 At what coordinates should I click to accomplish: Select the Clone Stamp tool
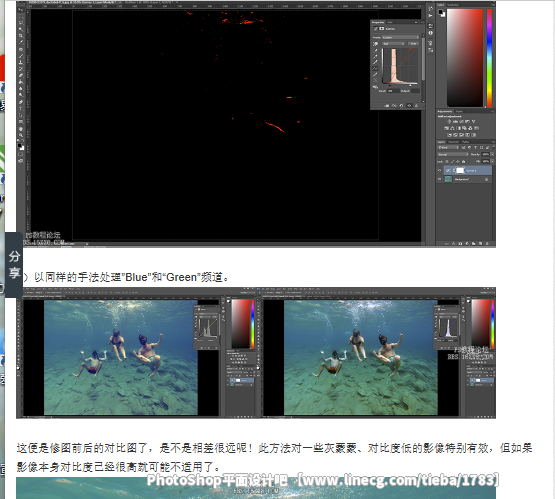[21, 62]
